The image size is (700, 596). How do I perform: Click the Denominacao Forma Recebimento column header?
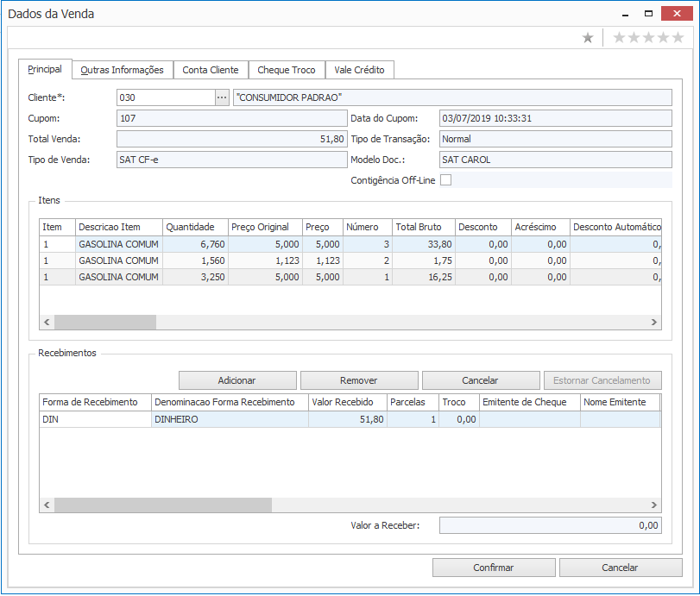pyautogui.click(x=230, y=403)
